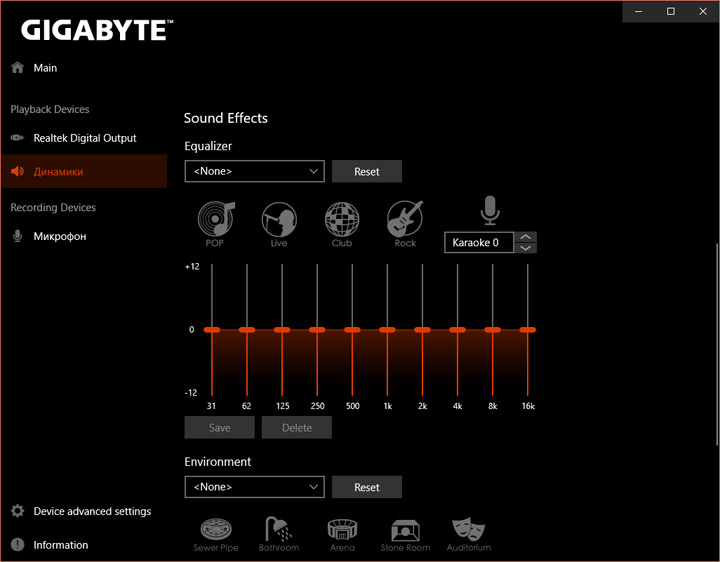Click the vertical scrollbar on the right
Screen dimensions: 720x562
point(716,344)
